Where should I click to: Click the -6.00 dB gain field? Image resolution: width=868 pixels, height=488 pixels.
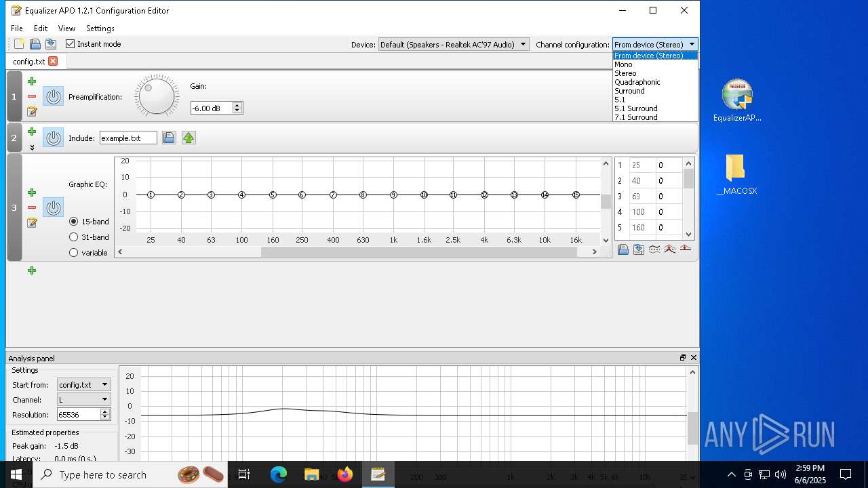[211, 108]
